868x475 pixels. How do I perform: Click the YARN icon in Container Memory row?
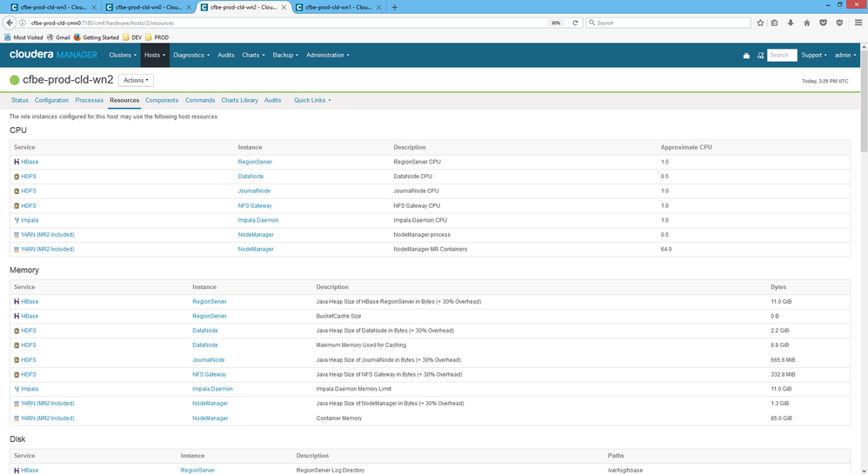(17, 418)
